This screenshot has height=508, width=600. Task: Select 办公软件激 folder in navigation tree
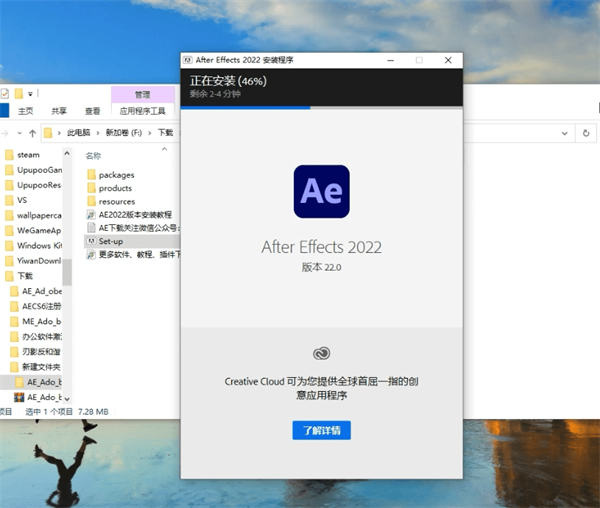(x=36, y=337)
